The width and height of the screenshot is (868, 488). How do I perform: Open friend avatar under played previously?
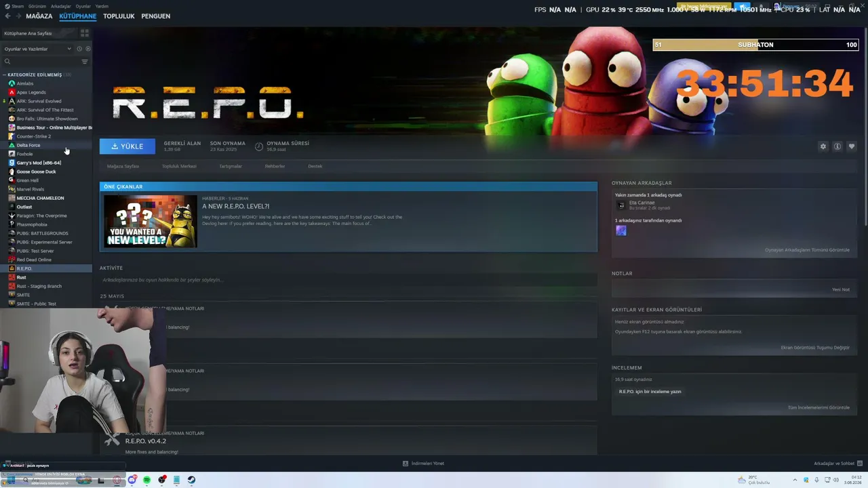[x=620, y=230]
